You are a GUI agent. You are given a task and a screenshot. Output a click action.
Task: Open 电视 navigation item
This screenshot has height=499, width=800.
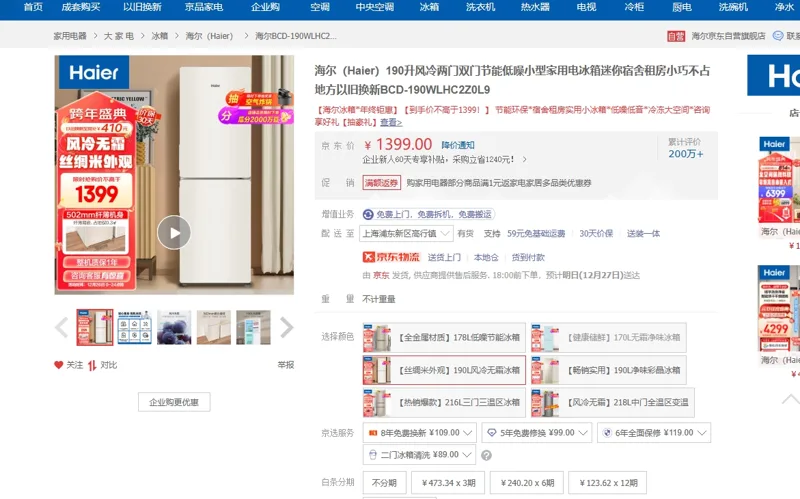[x=586, y=7]
